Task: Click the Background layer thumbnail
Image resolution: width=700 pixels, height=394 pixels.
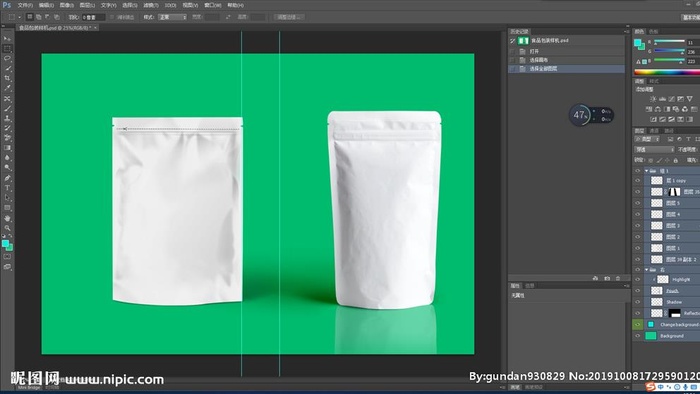Action: coord(651,336)
